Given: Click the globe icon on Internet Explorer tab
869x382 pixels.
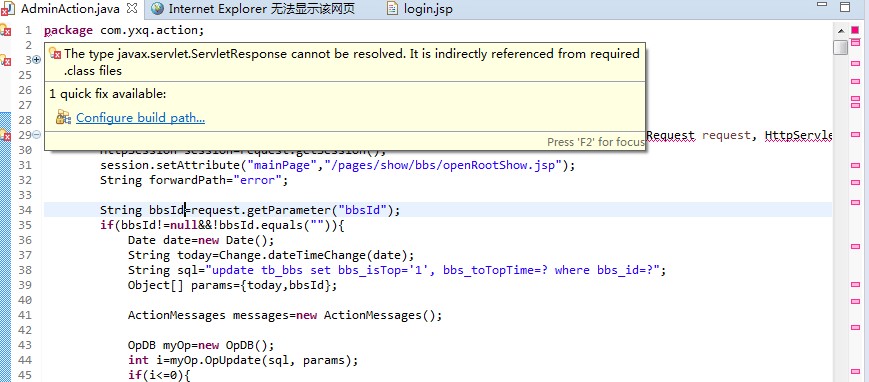Looking at the screenshot, I should click(x=157, y=9).
